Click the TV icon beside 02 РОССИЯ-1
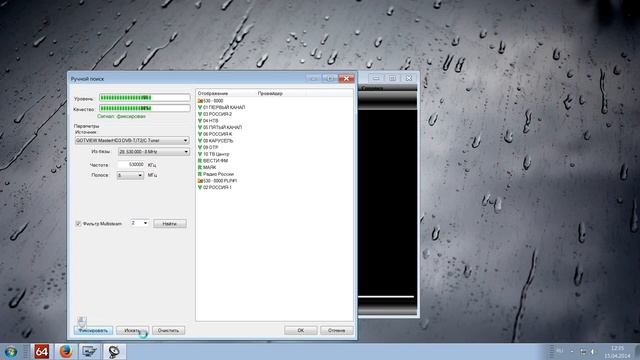The width and height of the screenshot is (640, 360). 200,187
